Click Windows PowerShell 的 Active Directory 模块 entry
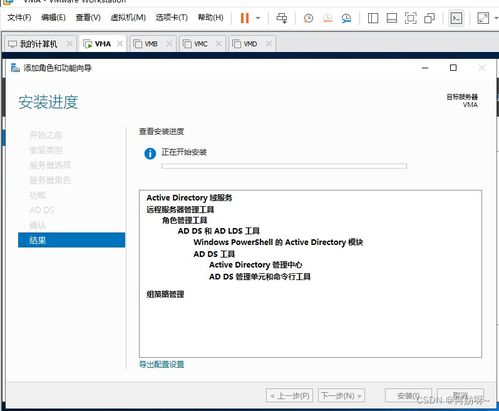Image resolution: width=499 pixels, height=411 pixels. (x=278, y=242)
